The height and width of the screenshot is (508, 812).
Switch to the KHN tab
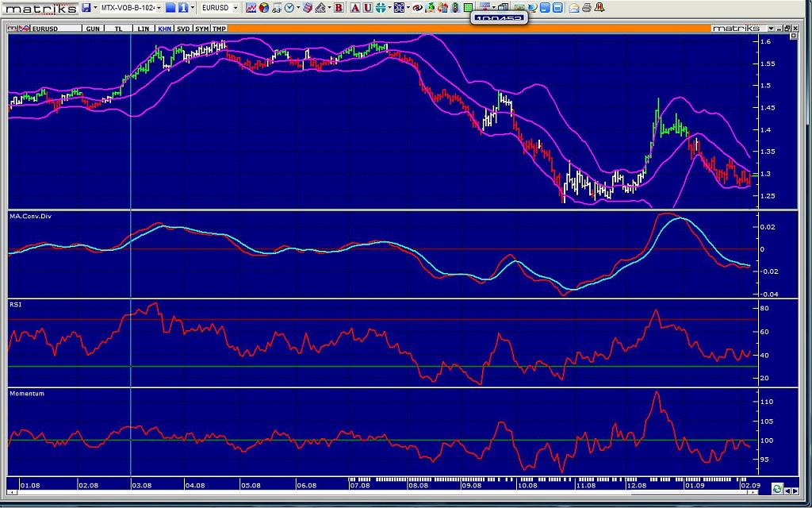(x=164, y=29)
